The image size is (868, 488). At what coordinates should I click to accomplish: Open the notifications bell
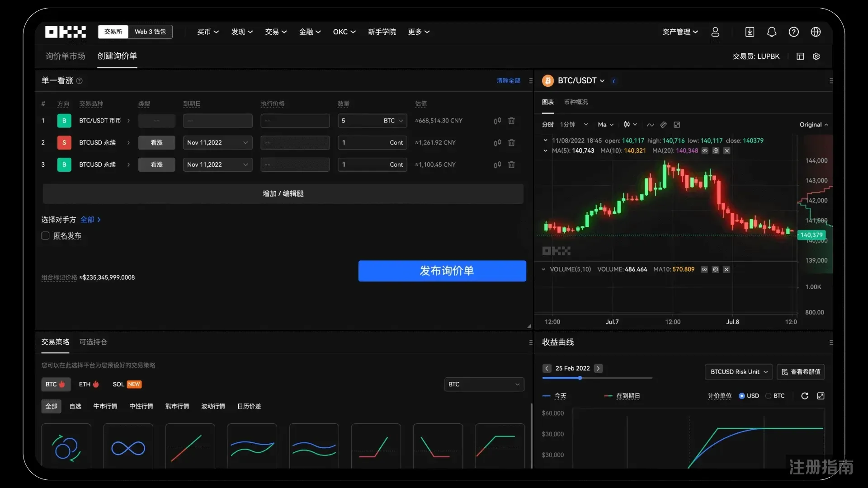point(772,32)
